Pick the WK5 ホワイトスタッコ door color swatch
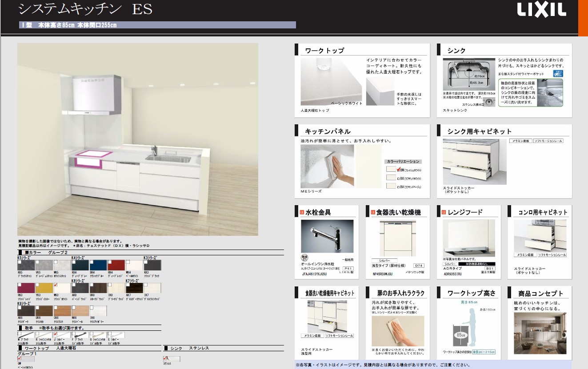This screenshot has width=588, height=369. (62, 265)
